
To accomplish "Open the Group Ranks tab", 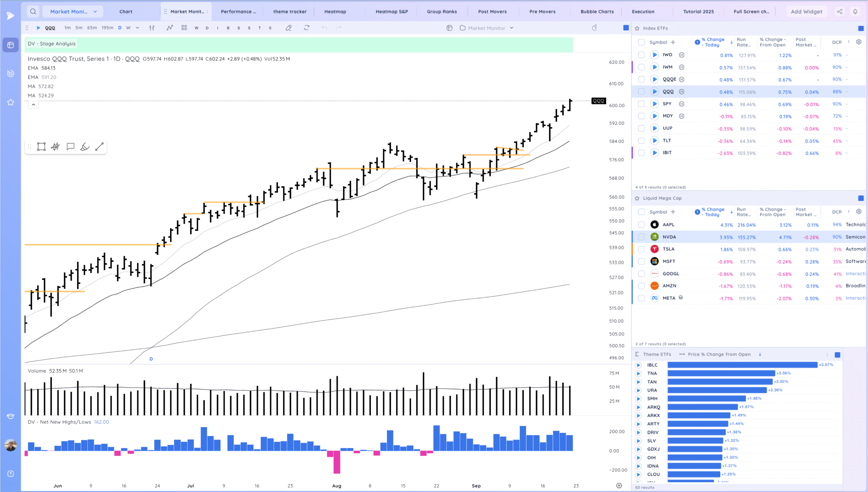I will 442,12.
